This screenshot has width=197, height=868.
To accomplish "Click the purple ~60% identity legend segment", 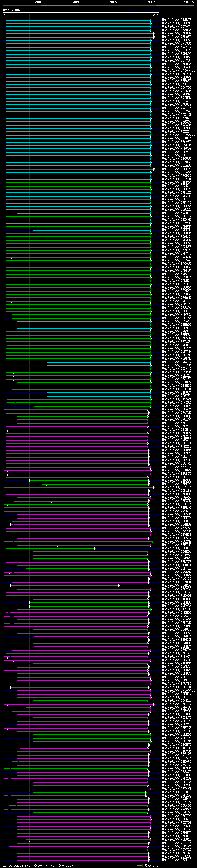I will pyautogui.click(x=99, y=6).
